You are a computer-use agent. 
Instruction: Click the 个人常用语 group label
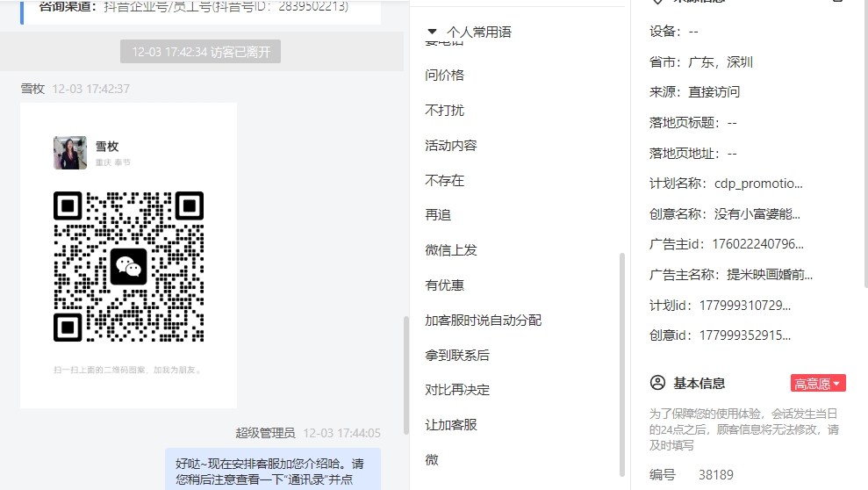pos(479,32)
